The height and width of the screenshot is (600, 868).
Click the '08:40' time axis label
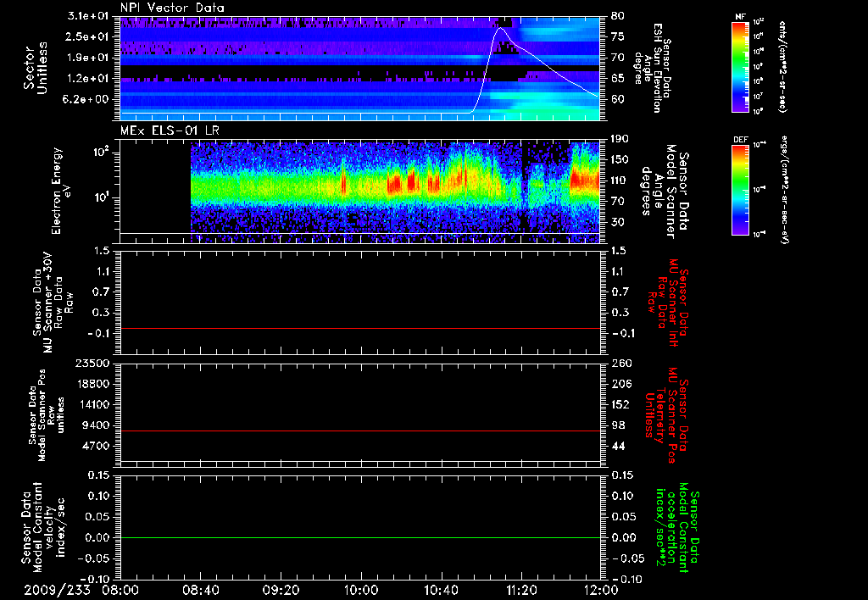pos(200,591)
